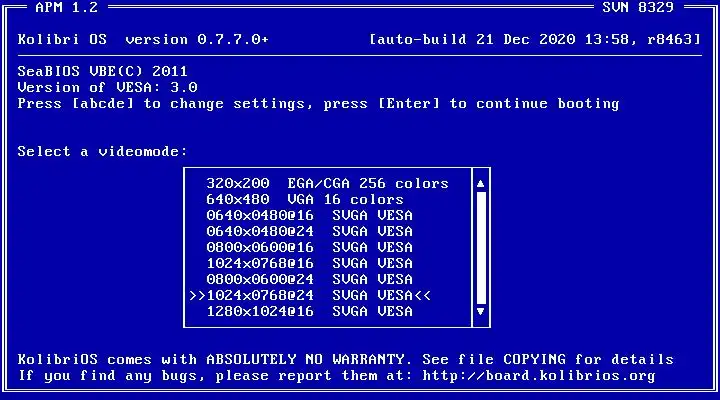Click the auto-build date text r8463

535,39
